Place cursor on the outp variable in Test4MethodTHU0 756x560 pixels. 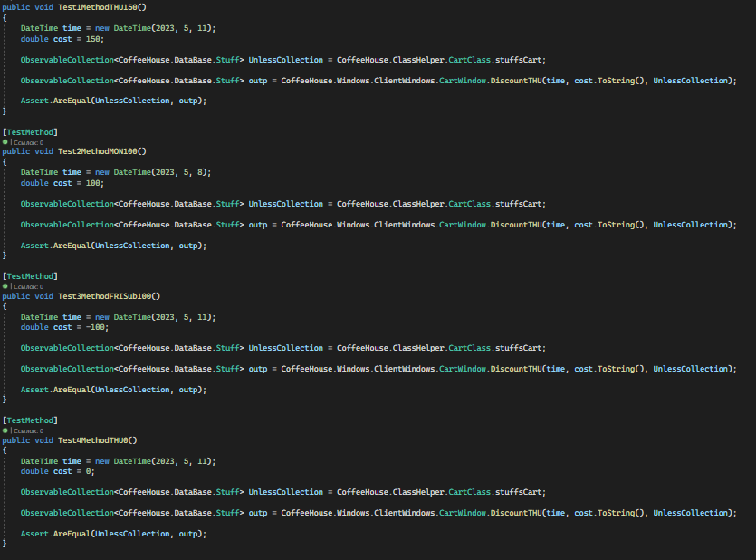[260, 512]
